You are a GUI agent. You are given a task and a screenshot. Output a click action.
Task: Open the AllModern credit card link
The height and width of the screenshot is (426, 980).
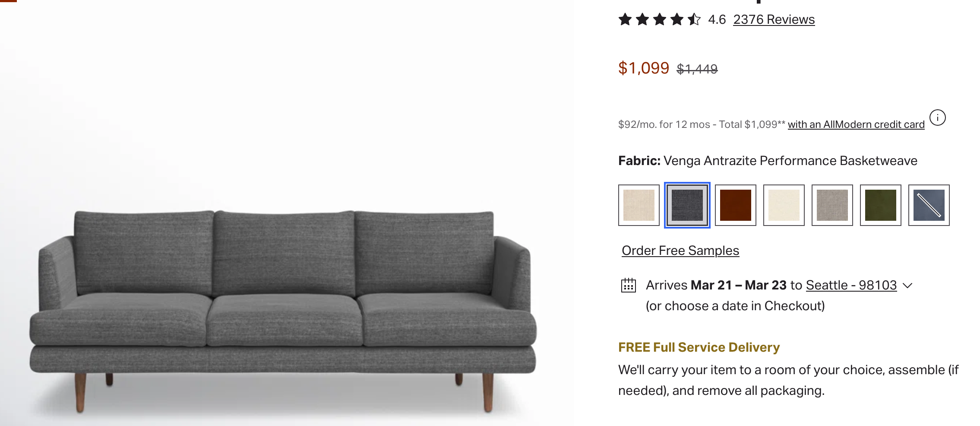click(856, 124)
